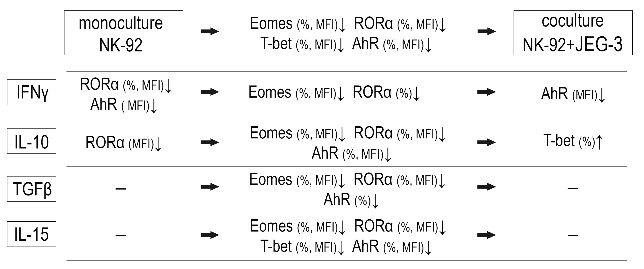Click the monoculture dash in TGFβ row
644x269 pixels.
point(121,189)
